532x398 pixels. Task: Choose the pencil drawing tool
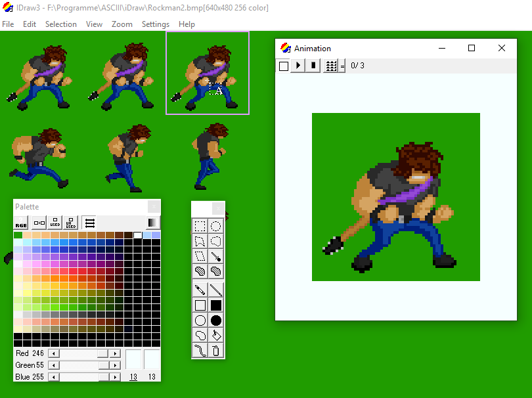tap(200, 290)
